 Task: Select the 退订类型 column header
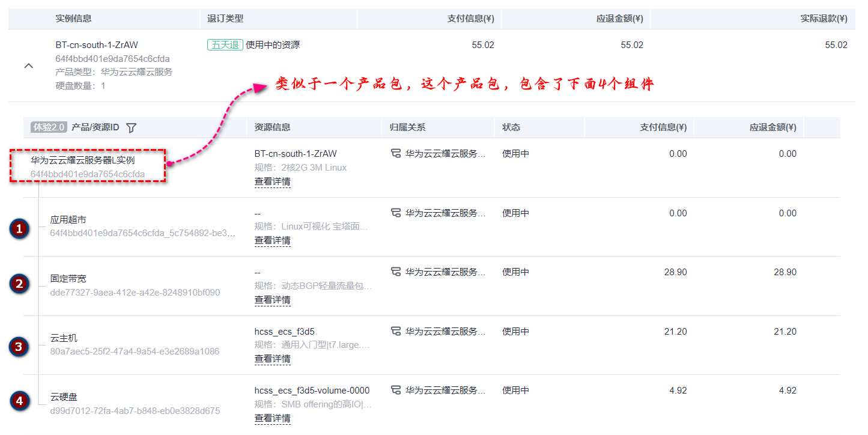pos(225,19)
